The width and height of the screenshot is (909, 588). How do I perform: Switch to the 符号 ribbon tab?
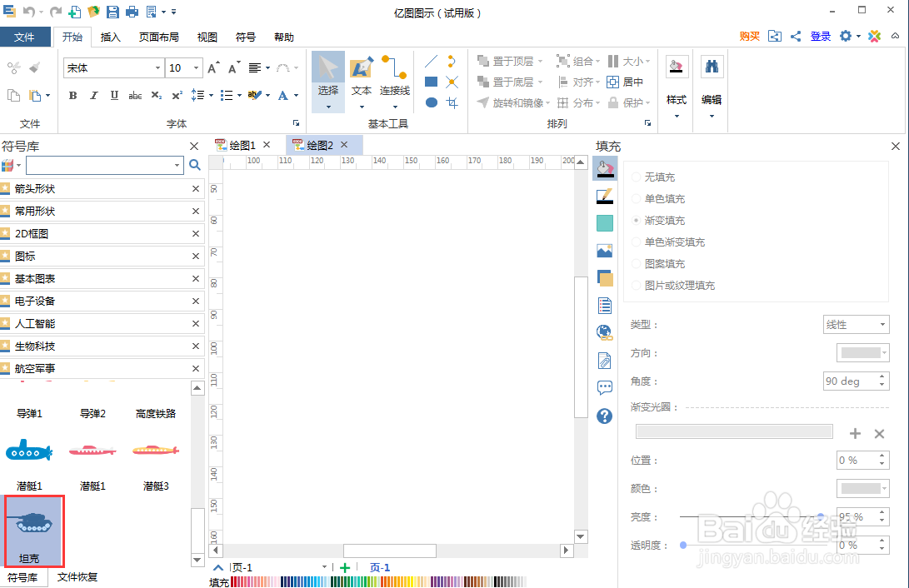coord(245,37)
